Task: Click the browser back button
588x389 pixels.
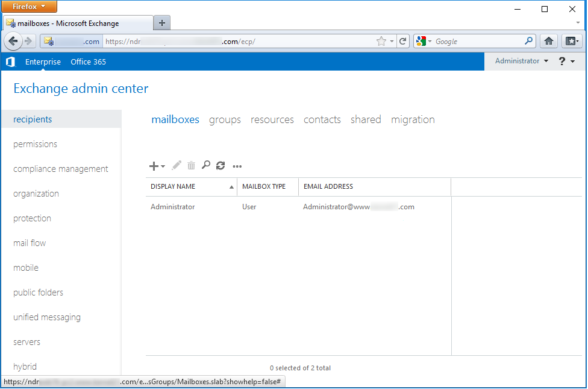Action: [x=13, y=41]
